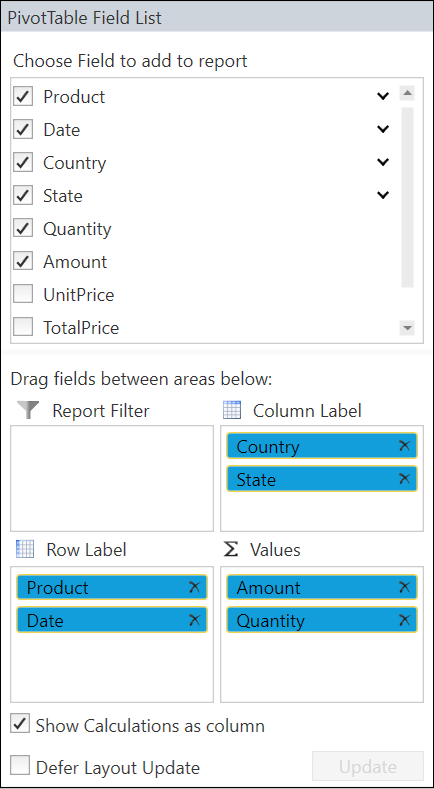Click the Report Filter funnel icon
This screenshot has height=789, width=434.
click(x=28, y=411)
